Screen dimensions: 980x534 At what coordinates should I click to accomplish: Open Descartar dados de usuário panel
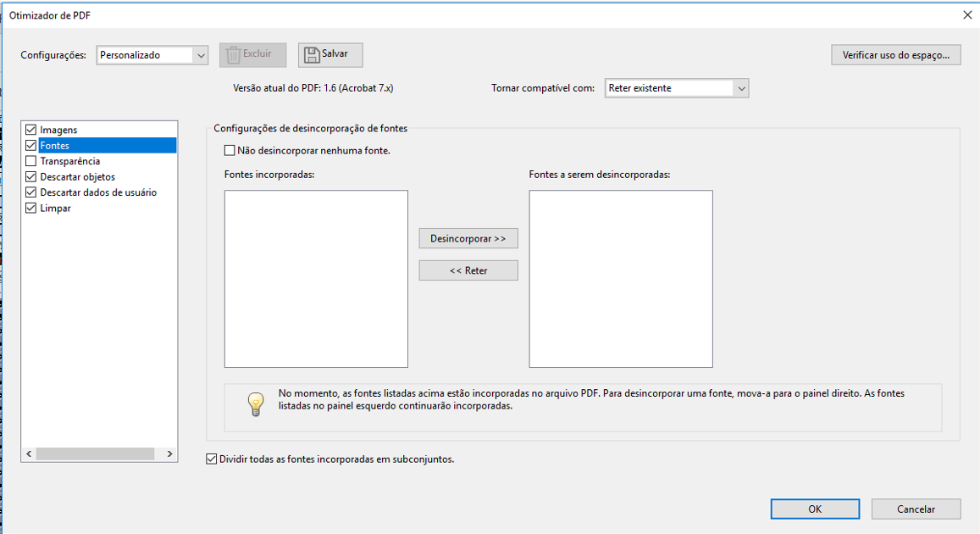click(x=98, y=192)
